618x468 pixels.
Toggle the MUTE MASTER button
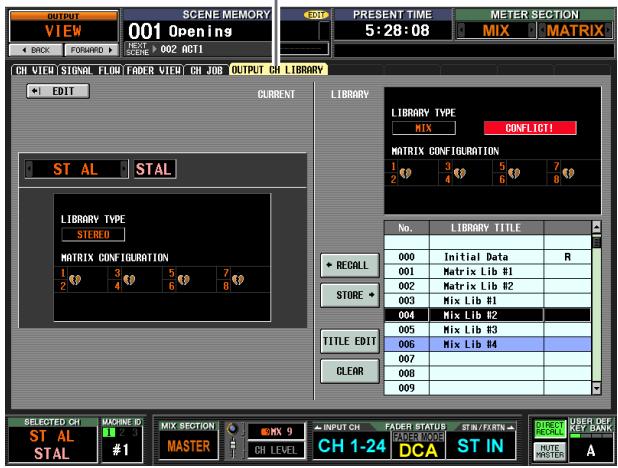click(549, 451)
